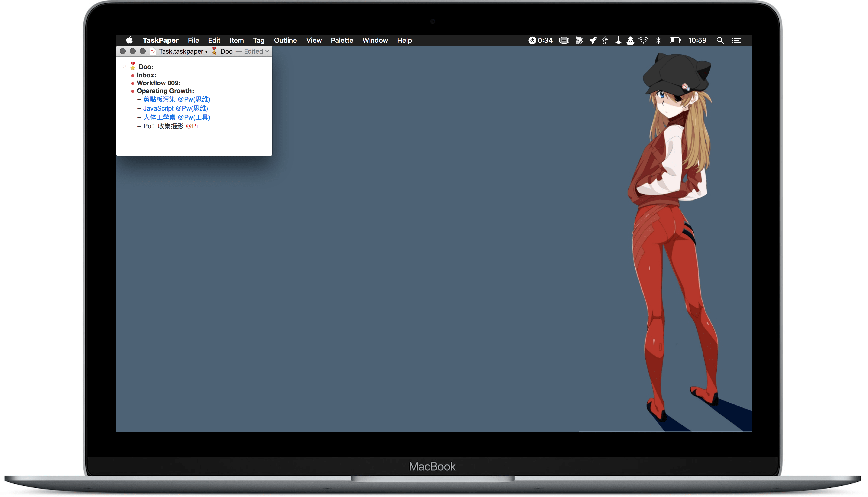Open Notification Center list icon
The height and width of the screenshot is (497, 868).
coord(736,40)
